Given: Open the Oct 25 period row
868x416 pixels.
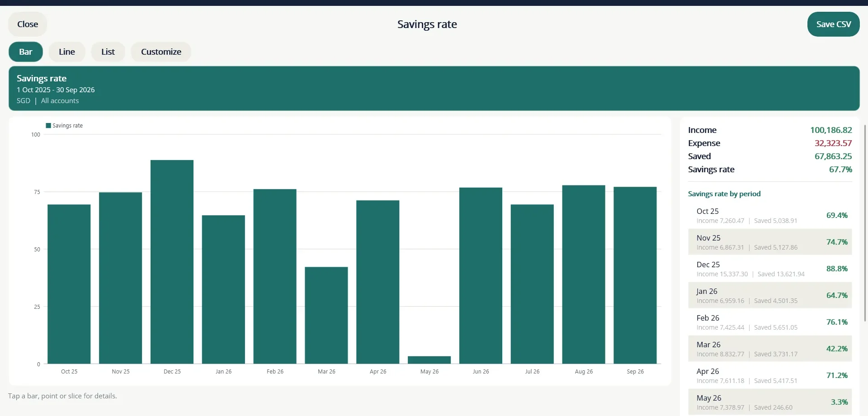Looking at the screenshot, I should click(x=770, y=216).
